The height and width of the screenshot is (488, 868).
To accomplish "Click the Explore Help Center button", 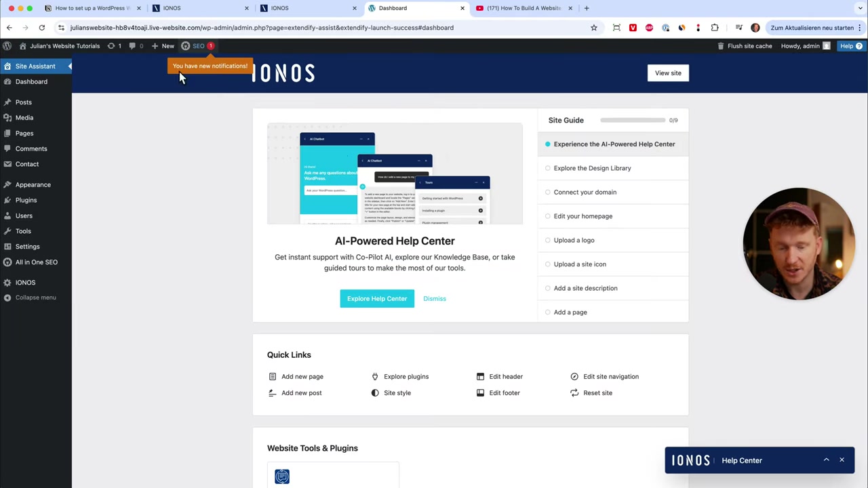I will point(377,298).
